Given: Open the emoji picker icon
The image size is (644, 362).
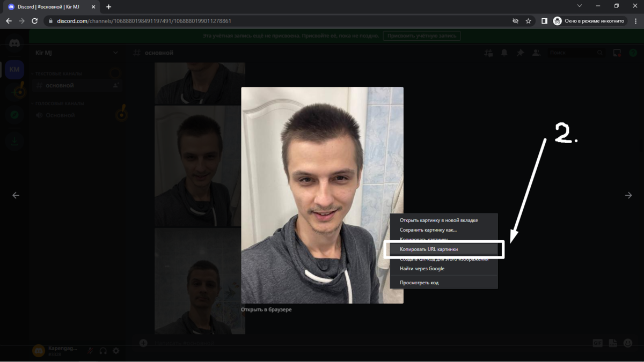Looking at the screenshot, I should 628,343.
